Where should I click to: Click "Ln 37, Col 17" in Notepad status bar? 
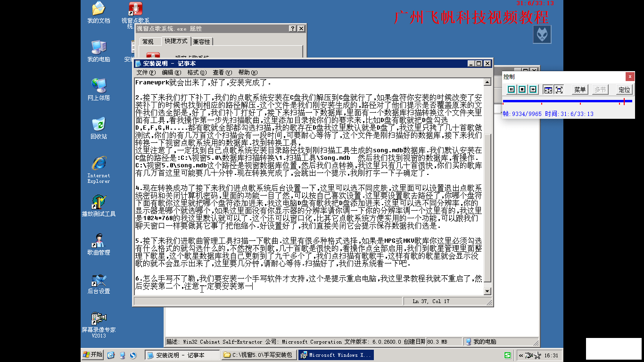coord(430,301)
